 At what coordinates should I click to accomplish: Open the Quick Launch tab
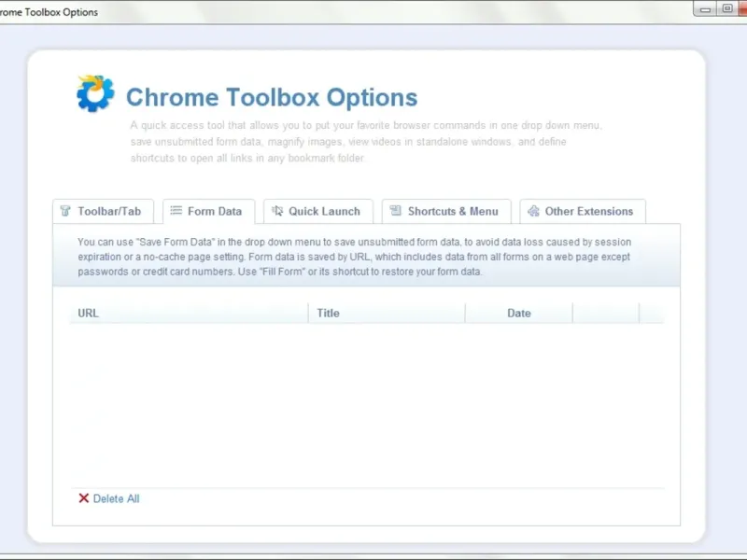318,212
